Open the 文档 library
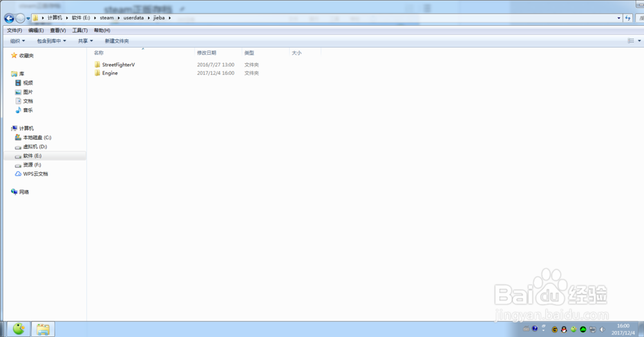The height and width of the screenshot is (337, 644). [28, 101]
